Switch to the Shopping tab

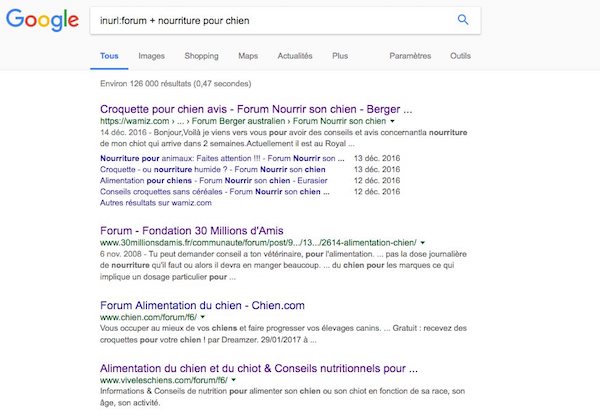pos(201,56)
